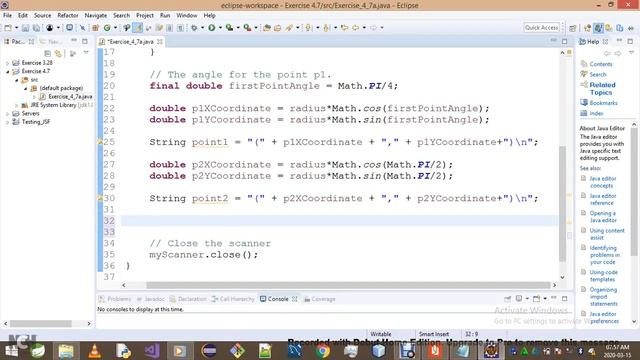Viewport: 640px width, 360px height.
Task: Switch to the Javadoc tab
Action: click(150, 299)
